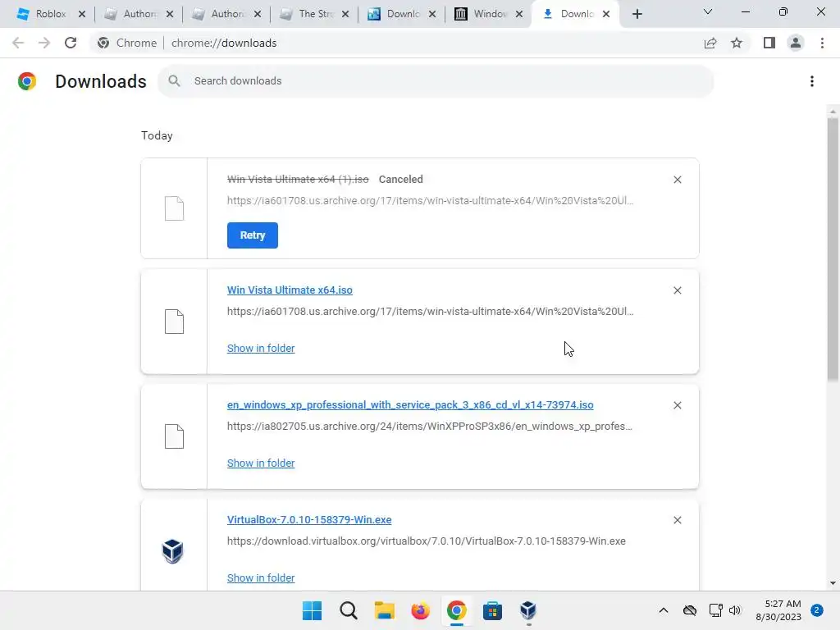840x630 pixels.
Task: Open File Explorer from the taskbar
Action: [x=384, y=610]
